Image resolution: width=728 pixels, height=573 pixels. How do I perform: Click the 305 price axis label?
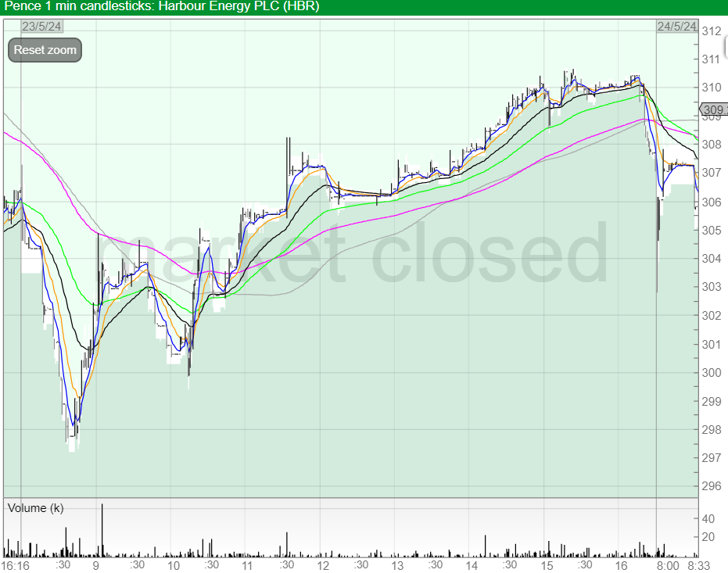(712, 231)
